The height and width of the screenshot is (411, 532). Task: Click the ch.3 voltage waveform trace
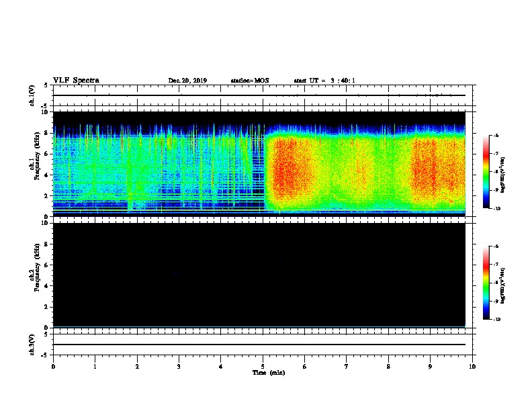tap(259, 345)
